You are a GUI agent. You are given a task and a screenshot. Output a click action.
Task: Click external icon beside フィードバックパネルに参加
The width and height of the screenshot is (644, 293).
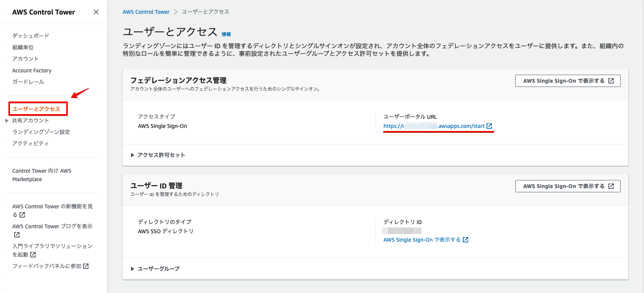[86, 266]
